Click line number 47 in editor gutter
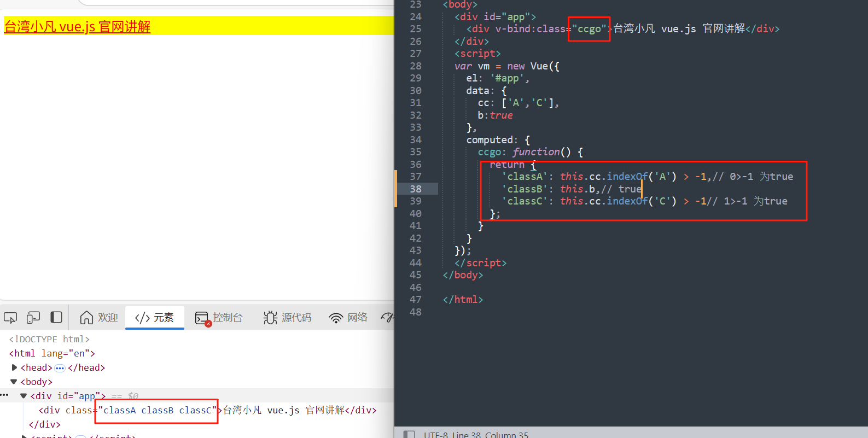Image resolution: width=868 pixels, height=438 pixels. click(416, 300)
